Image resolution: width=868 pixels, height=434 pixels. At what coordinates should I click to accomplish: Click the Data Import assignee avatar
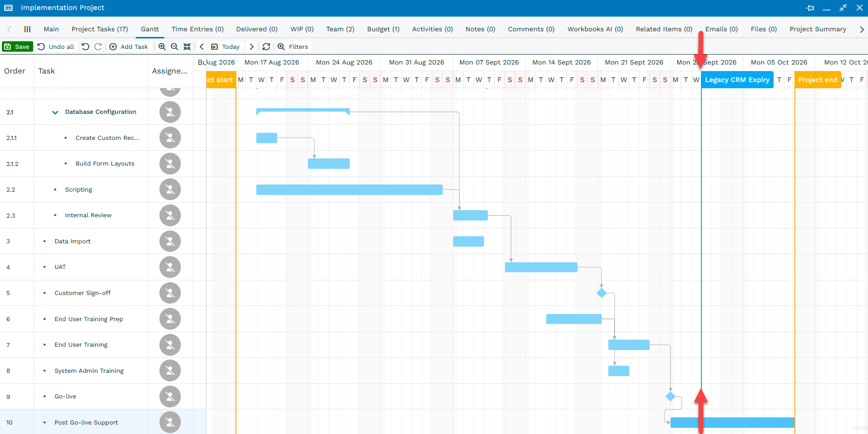(x=170, y=241)
